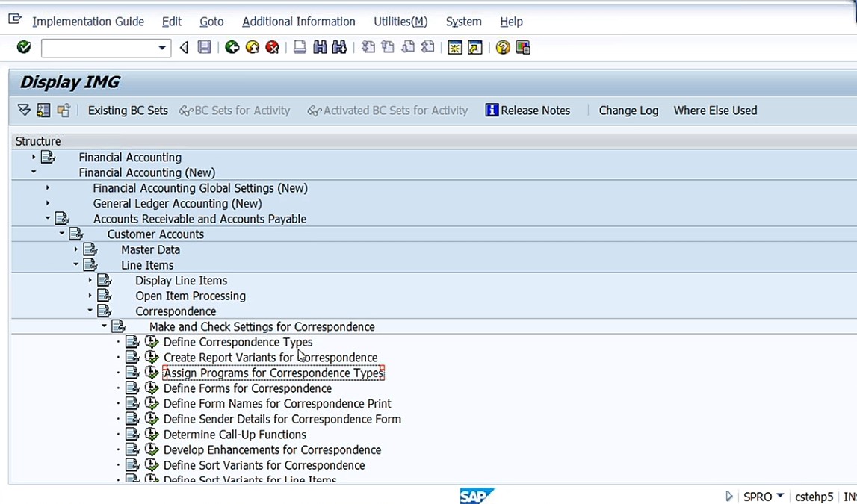Viewport: 857px width, 504px height.
Task: Run the Create Report Variants for Correspondence activity icon
Action: point(152,357)
